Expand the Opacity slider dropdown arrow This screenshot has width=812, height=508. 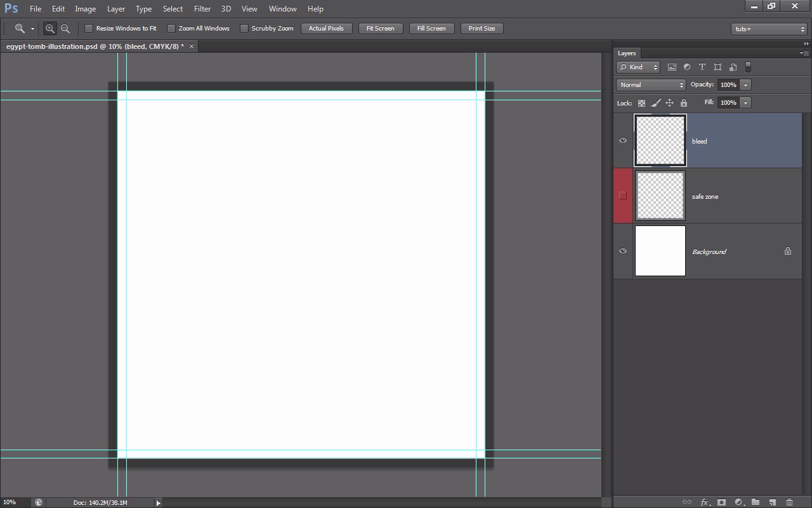pyautogui.click(x=746, y=85)
